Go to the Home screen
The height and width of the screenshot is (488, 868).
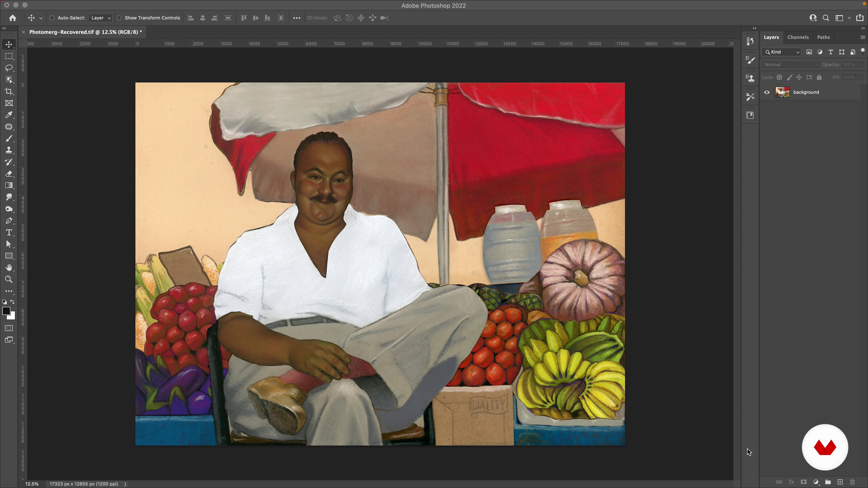click(13, 18)
